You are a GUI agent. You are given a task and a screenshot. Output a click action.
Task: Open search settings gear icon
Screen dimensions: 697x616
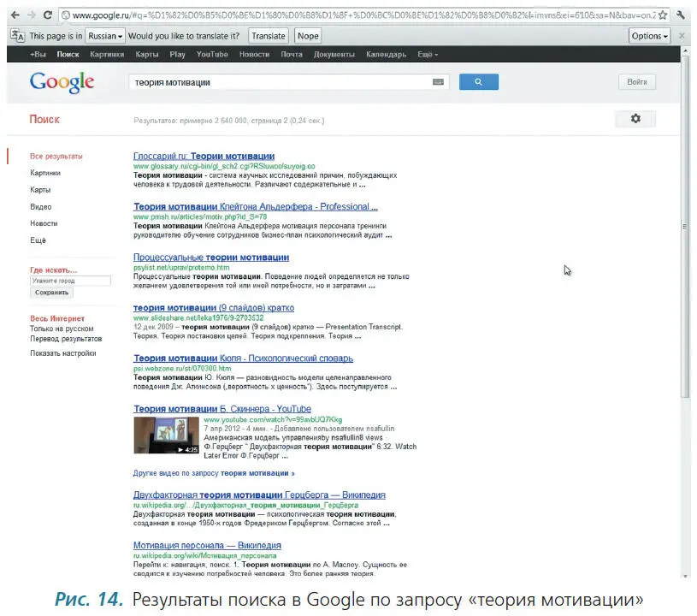(x=635, y=119)
